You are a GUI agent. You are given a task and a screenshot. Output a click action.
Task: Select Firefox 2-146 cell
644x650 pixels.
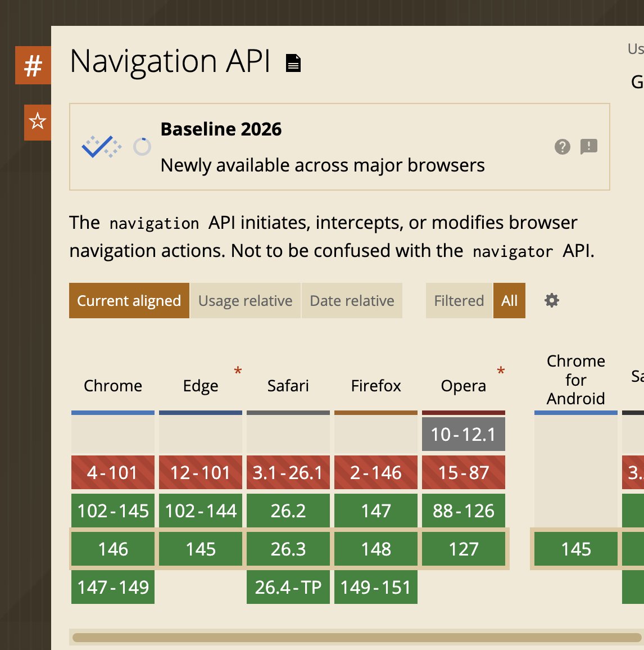click(376, 472)
